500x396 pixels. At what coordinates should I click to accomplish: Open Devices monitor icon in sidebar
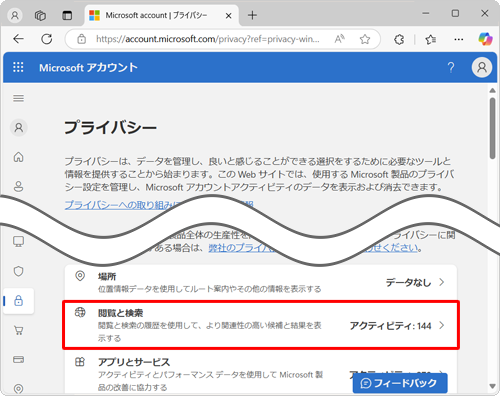coord(19,241)
